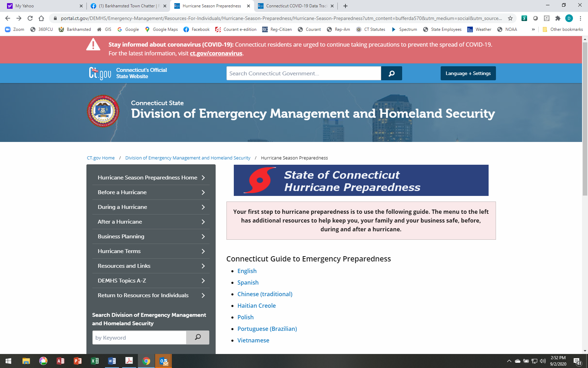The height and width of the screenshot is (368, 588).
Task: Show hidden system tray icons
Action: (x=509, y=361)
